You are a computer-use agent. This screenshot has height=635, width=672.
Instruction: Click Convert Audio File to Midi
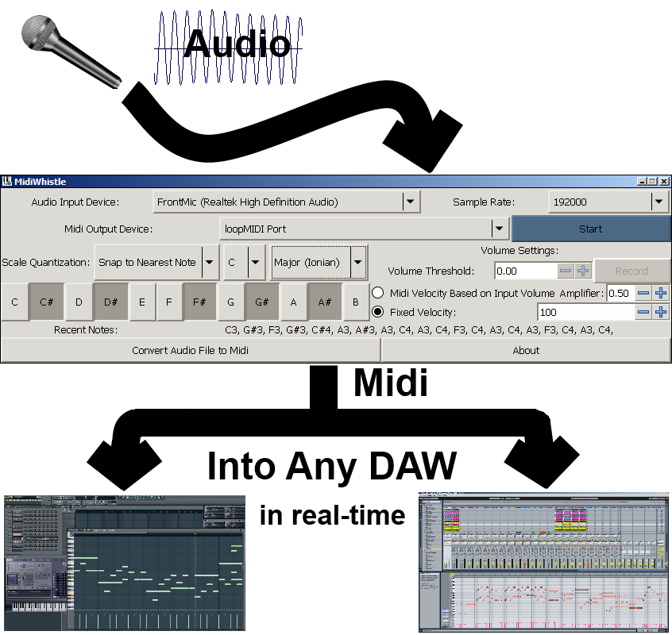(x=190, y=350)
